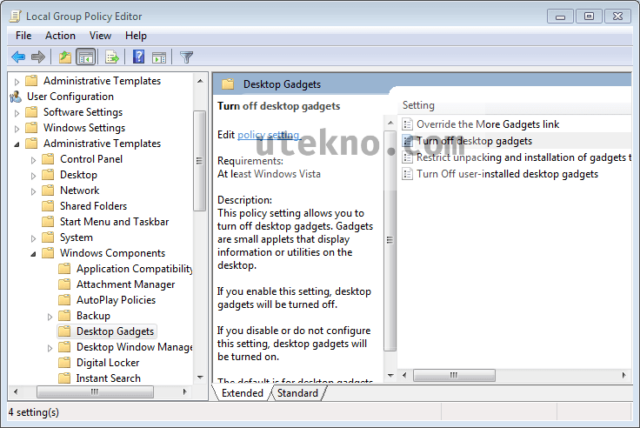The width and height of the screenshot is (640, 428).
Task: Select Override the More Gadgets link setting
Action: (x=488, y=124)
